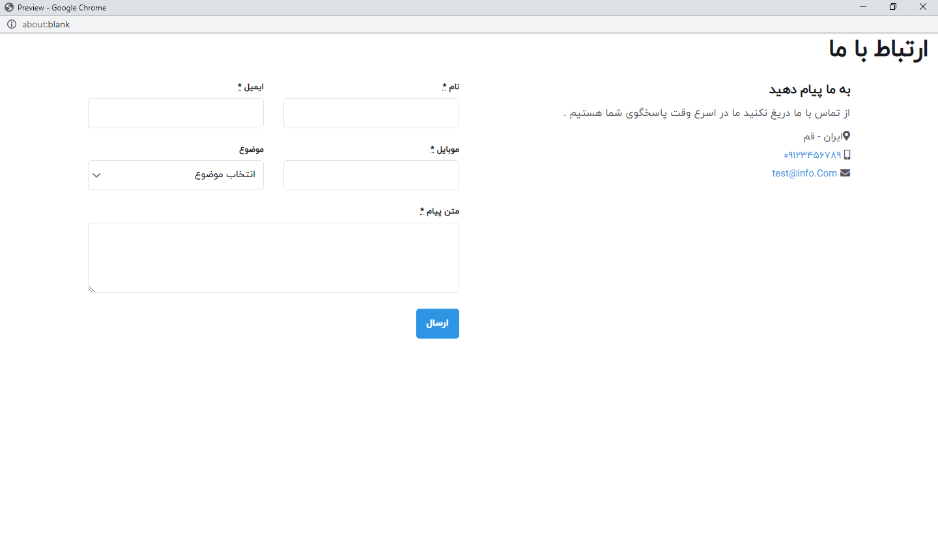Click inside the متن پیام message textarea
938x560 pixels.
point(274,258)
